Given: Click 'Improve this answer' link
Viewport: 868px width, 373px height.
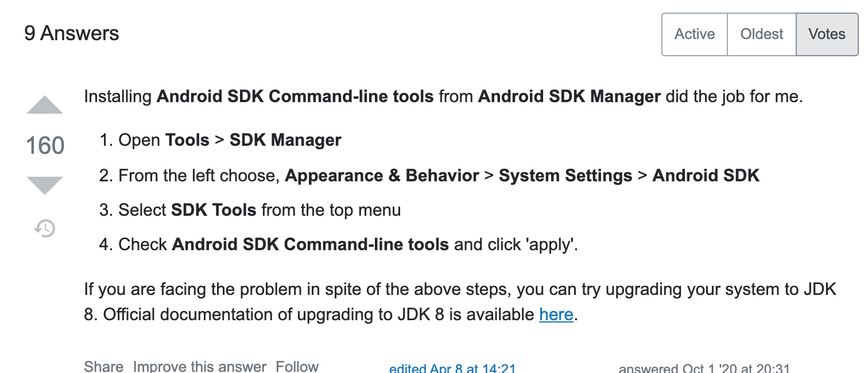Looking at the screenshot, I should point(200,366).
